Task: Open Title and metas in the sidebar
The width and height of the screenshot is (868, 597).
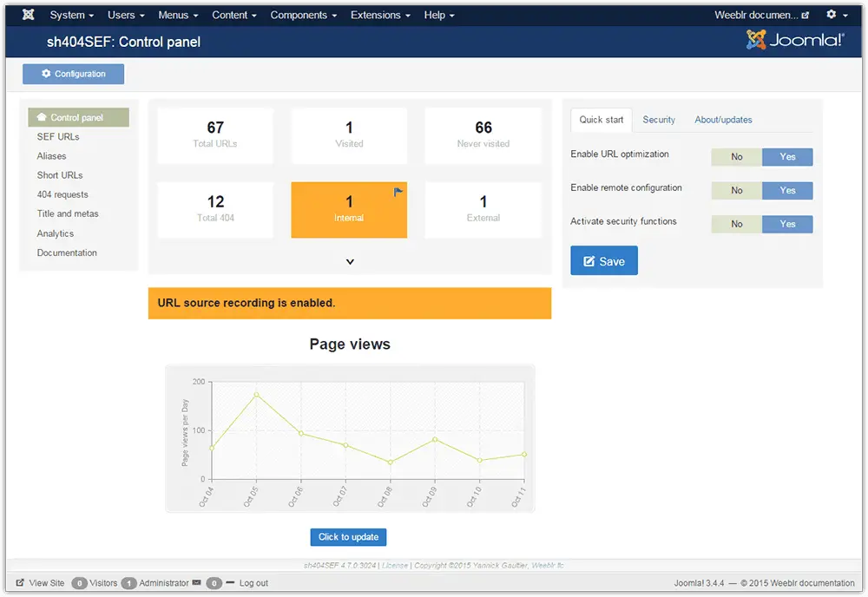Action: (68, 213)
